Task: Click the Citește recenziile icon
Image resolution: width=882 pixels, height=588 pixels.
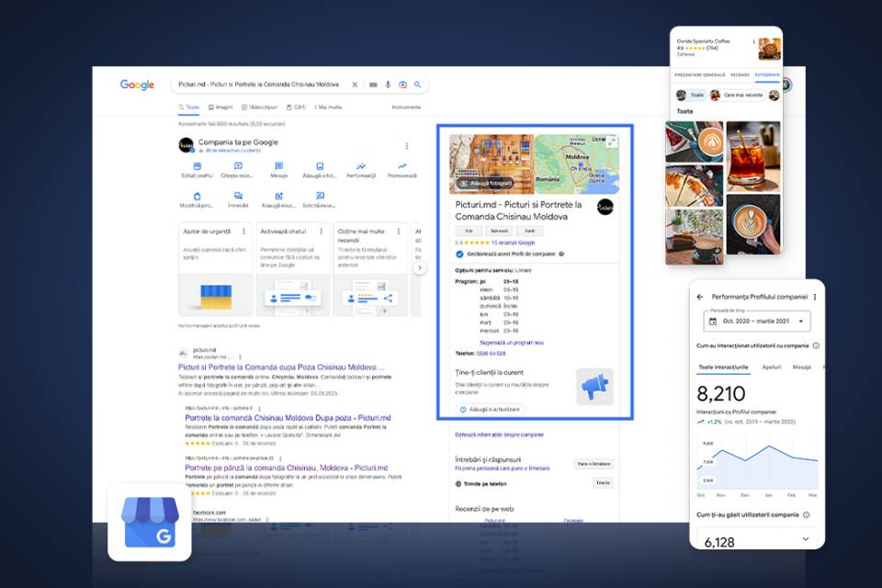Action: [x=237, y=164]
